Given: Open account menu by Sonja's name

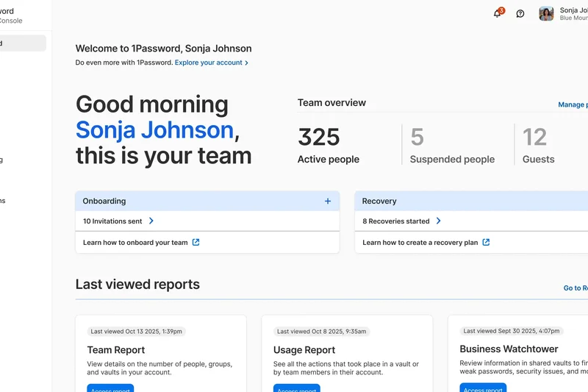Looking at the screenshot, I should coord(573,13).
